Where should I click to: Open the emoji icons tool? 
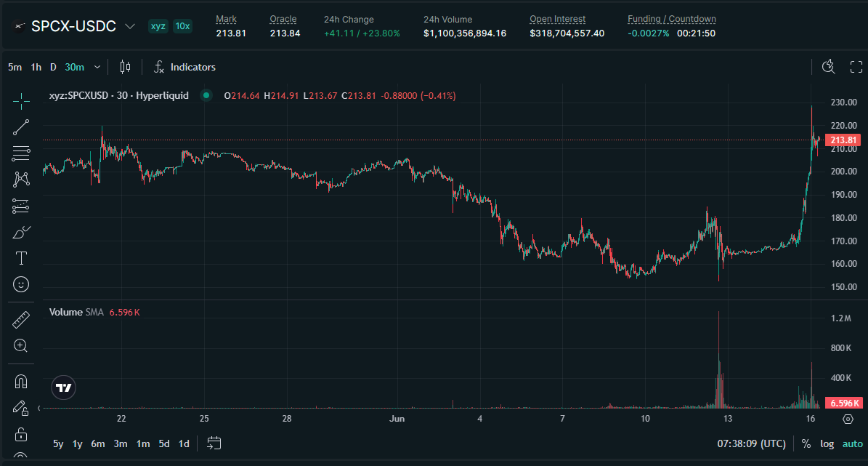(x=21, y=284)
